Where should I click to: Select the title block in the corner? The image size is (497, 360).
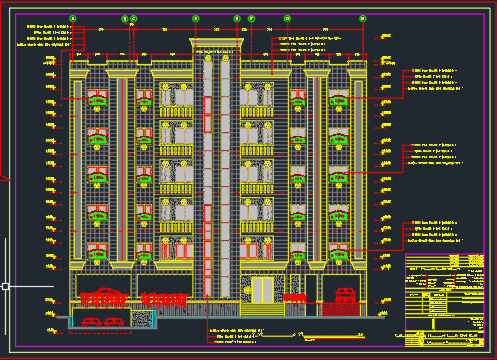[444, 300]
